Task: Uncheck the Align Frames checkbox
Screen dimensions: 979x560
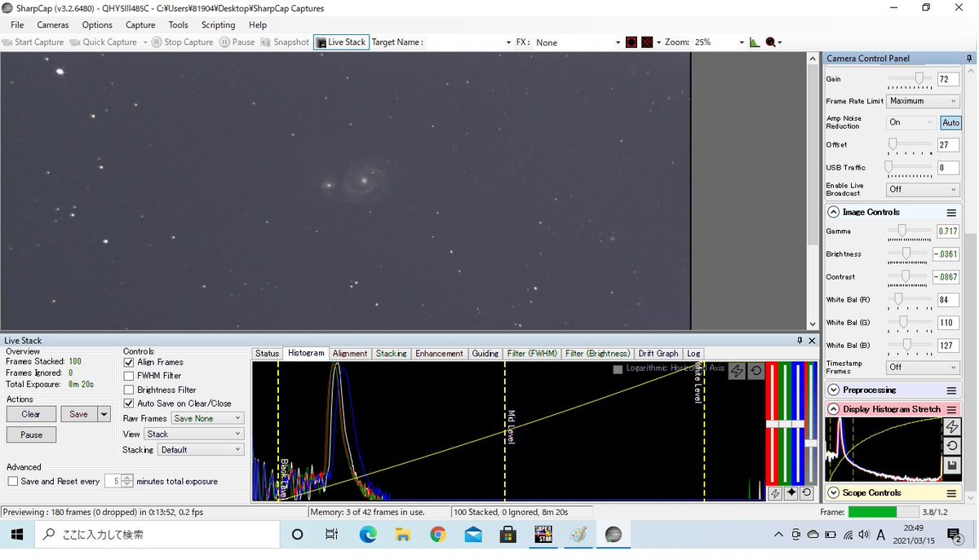Action: [x=129, y=362]
